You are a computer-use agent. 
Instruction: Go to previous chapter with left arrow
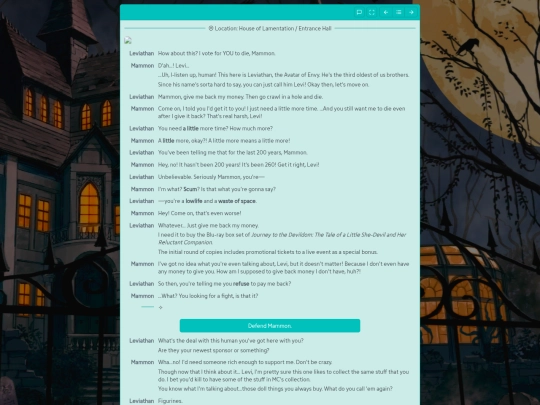pos(386,12)
